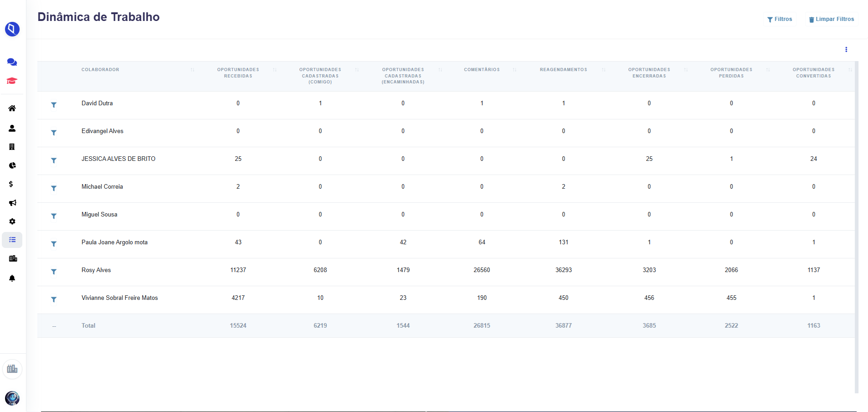868x412 pixels.
Task: Click the table vertical scrollbar
Action: tap(857, 227)
